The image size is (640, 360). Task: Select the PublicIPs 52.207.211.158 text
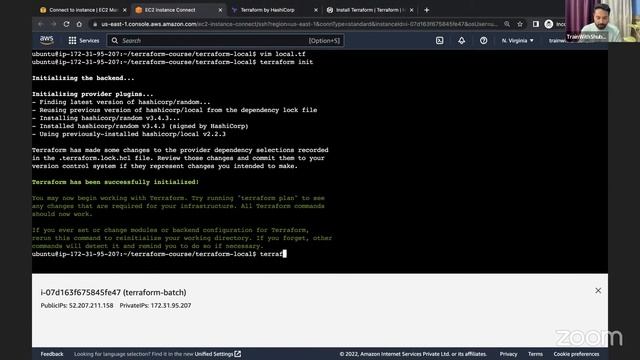77,305
